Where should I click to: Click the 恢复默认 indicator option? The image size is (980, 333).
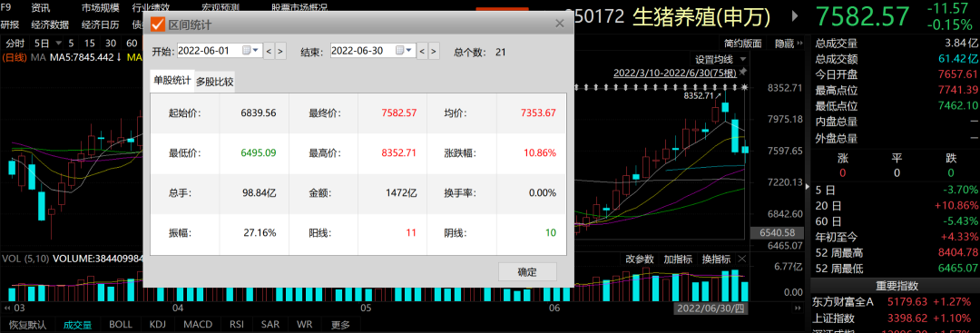27,325
